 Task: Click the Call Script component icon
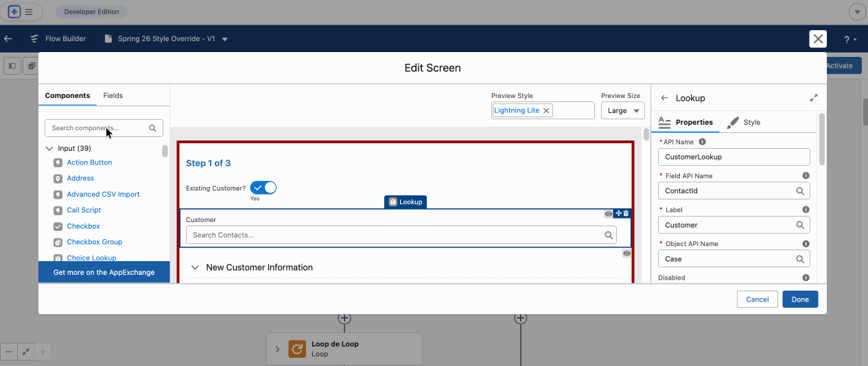[58, 210]
